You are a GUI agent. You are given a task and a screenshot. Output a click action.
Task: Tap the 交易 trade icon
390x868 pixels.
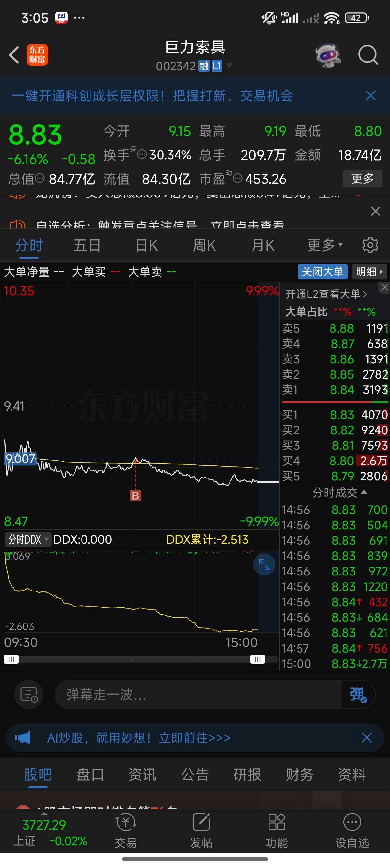[x=126, y=831]
